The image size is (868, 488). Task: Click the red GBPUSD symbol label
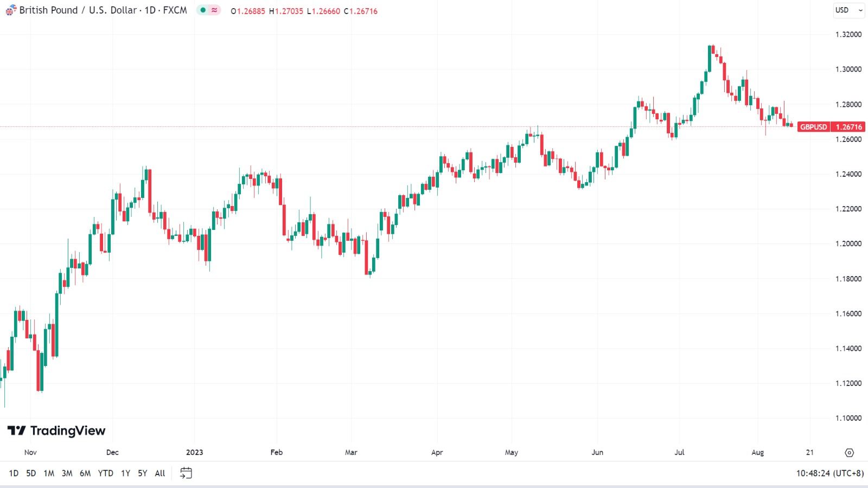tap(814, 127)
